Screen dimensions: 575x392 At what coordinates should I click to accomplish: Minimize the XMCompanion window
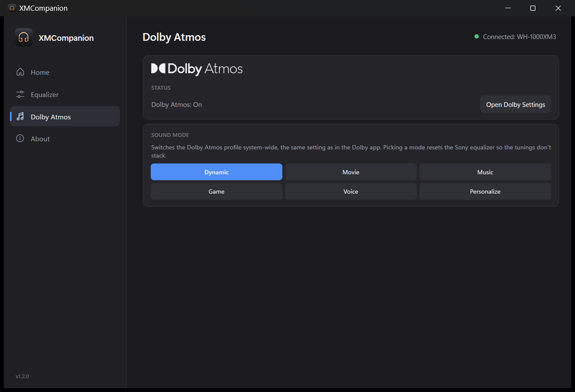(x=508, y=8)
